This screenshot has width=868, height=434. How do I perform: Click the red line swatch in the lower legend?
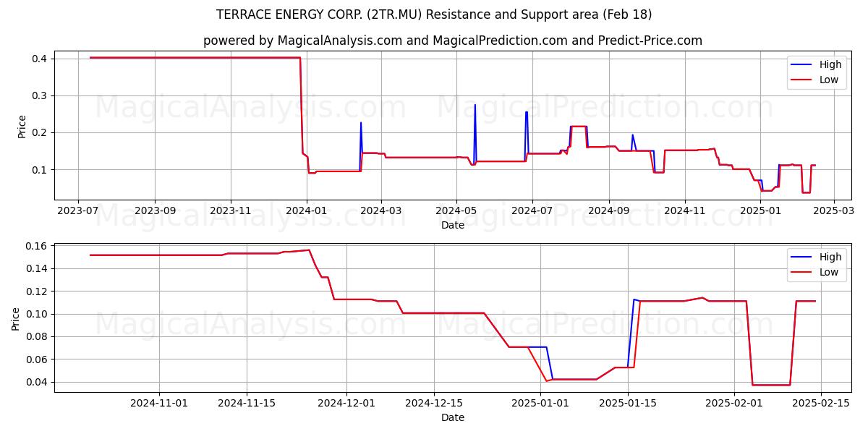click(x=802, y=273)
